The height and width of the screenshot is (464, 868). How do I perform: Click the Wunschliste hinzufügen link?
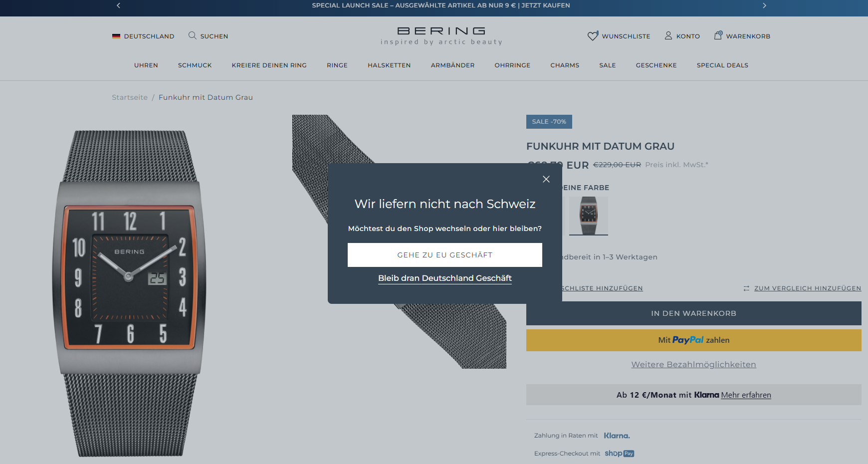[x=603, y=288]
